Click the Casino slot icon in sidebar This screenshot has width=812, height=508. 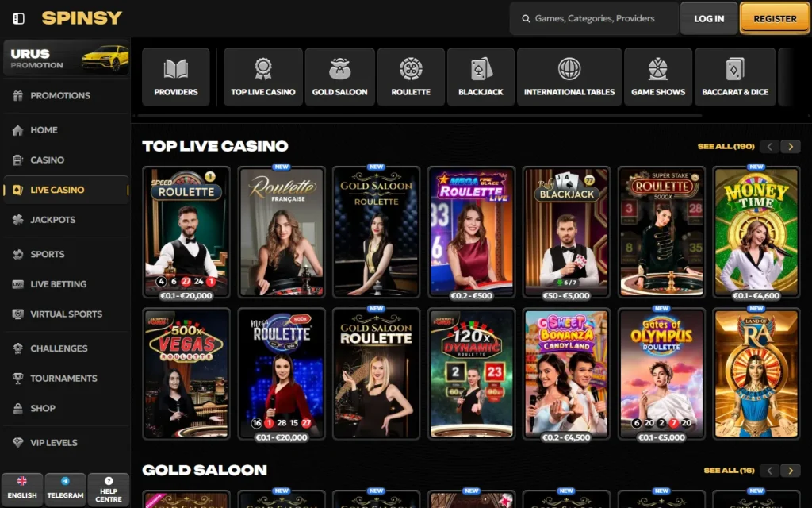coord(18,160)
